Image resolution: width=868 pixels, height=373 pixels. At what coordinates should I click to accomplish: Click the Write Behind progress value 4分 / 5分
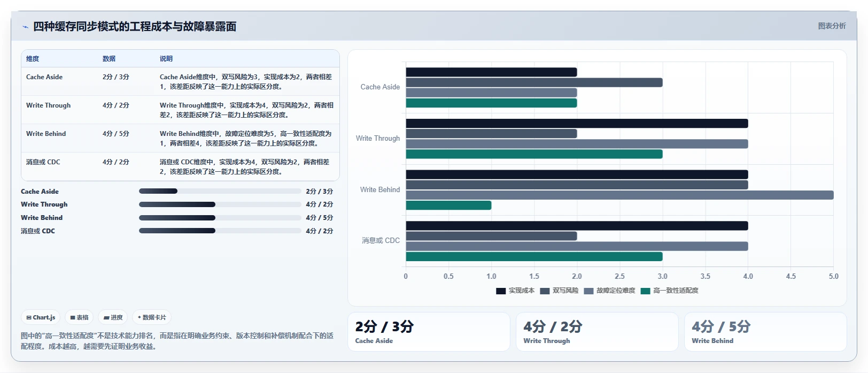click(319, 218)
